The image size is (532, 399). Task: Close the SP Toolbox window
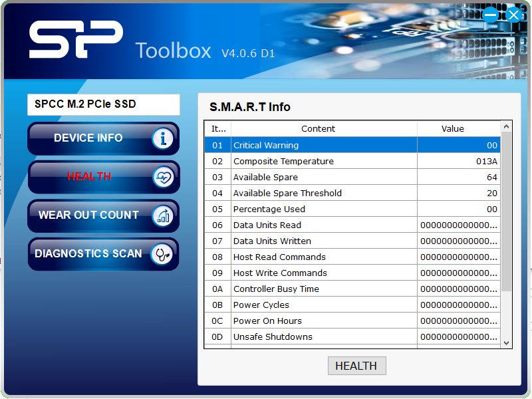point(513,15)
